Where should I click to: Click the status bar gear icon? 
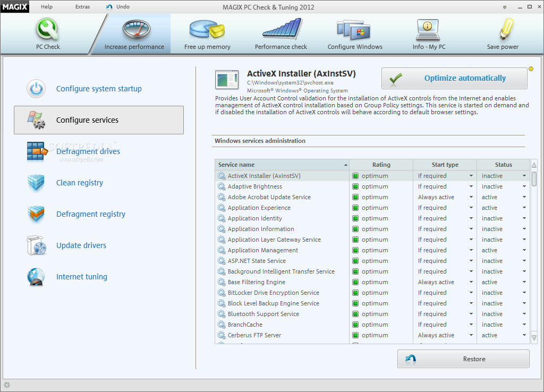click(7, 385)
